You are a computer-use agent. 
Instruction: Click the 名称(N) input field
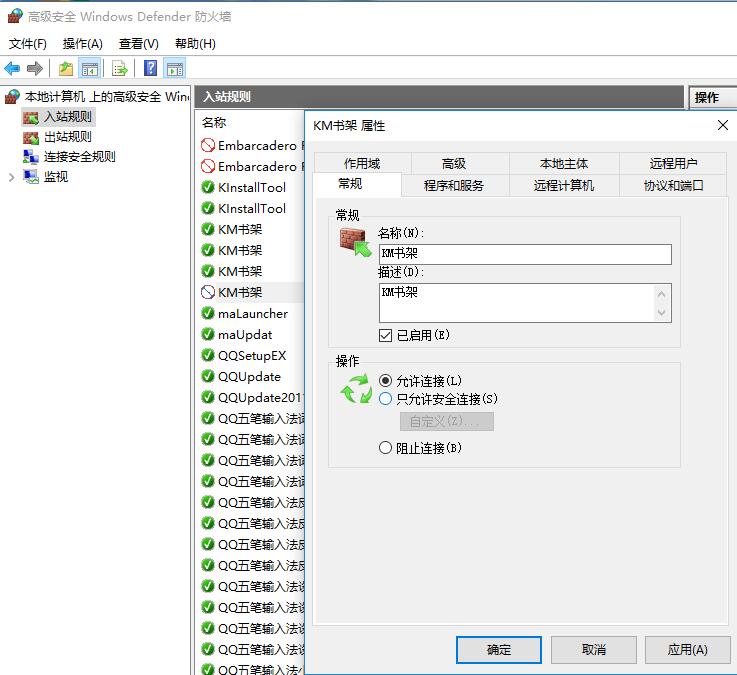[525, 254]
